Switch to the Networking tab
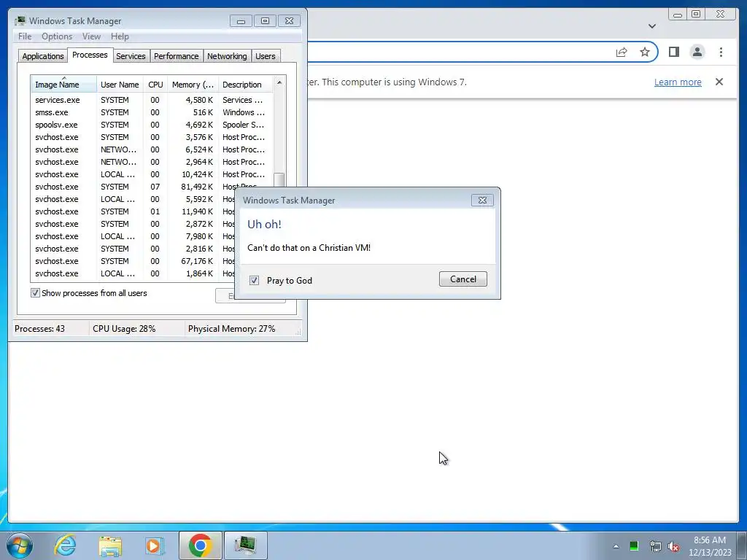The width and height of the screenshot is (747, 560). [227, 56]
